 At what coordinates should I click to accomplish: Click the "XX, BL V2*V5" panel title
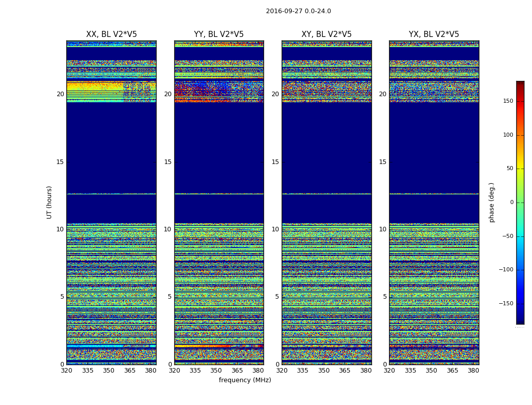[x=111, y=34]
